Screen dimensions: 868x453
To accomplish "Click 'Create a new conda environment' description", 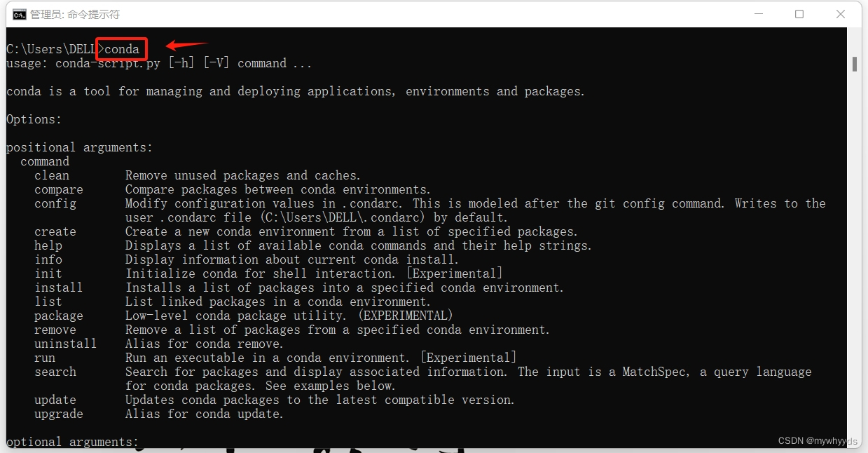I will tap(352, 231).
